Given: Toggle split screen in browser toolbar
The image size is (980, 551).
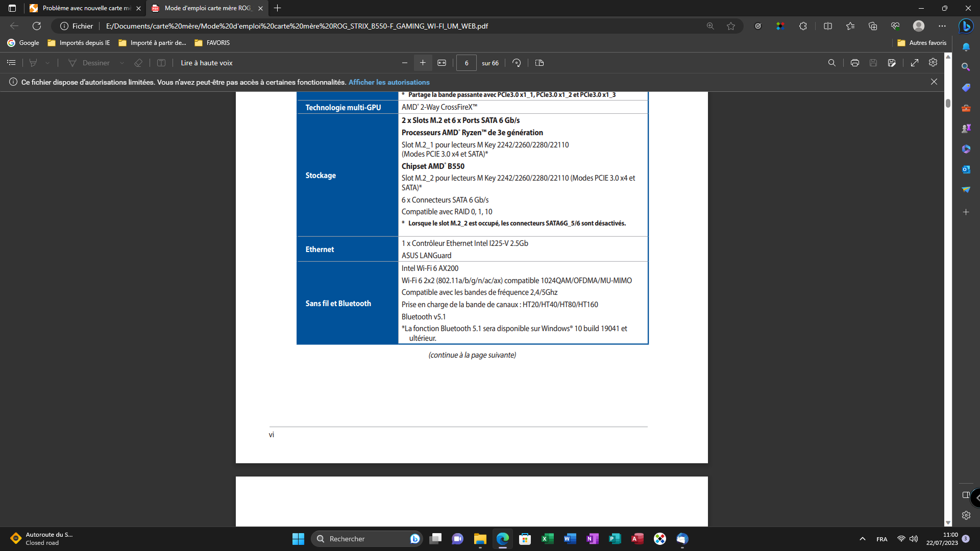Looking at the screenshot, I should [828, 26].
